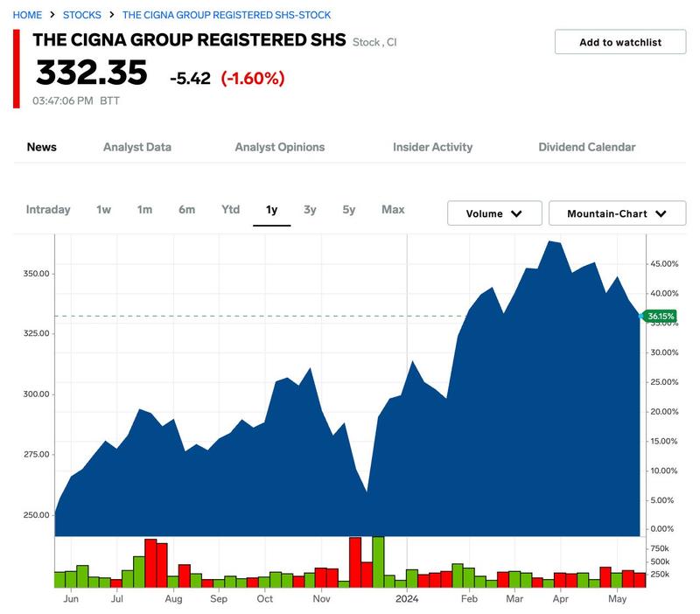Click the (-1.60%) percent change text
The image size is (700, 614).
pos(253,79)
